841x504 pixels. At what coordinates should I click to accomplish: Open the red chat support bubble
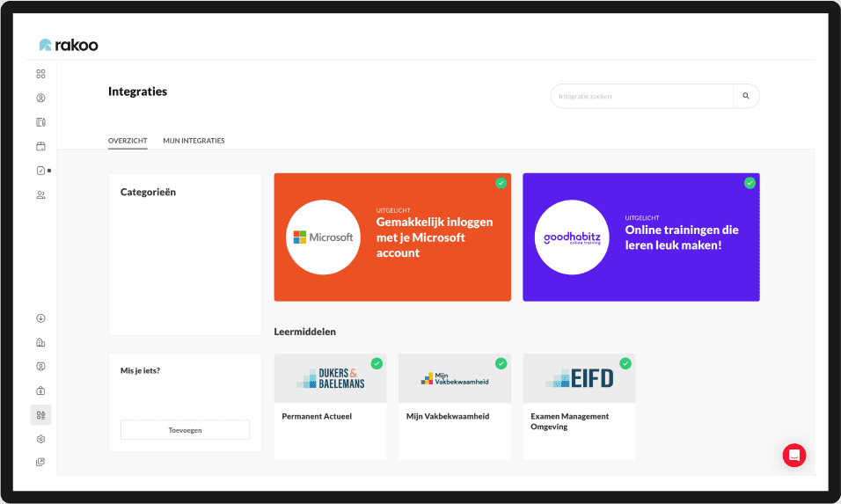tap(794, 456)
